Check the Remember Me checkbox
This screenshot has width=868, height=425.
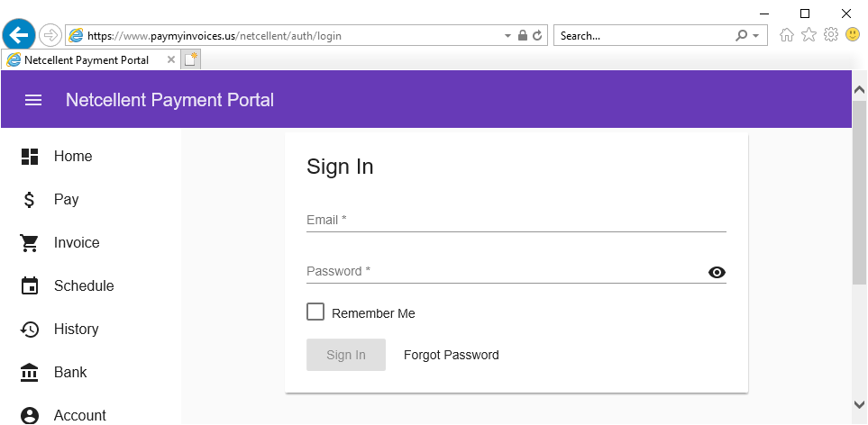pyautogui.click(x=315, y=312)
